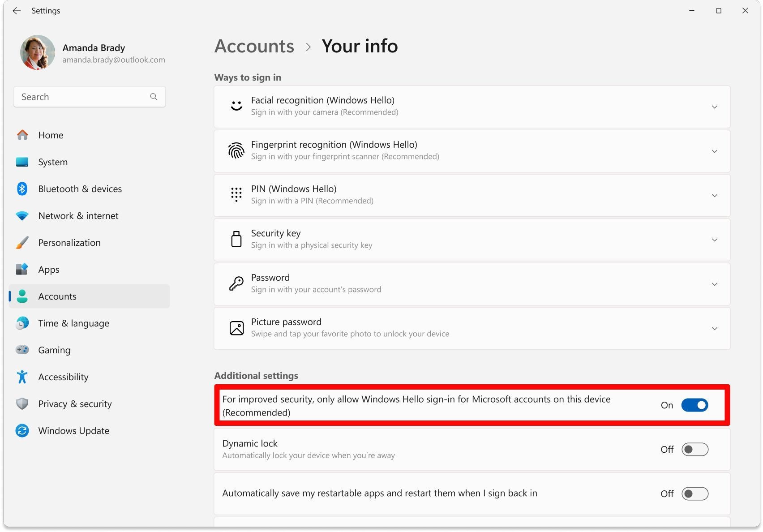
Task: Click the Accounts breadcrumb link
Action: pos(254,46)
